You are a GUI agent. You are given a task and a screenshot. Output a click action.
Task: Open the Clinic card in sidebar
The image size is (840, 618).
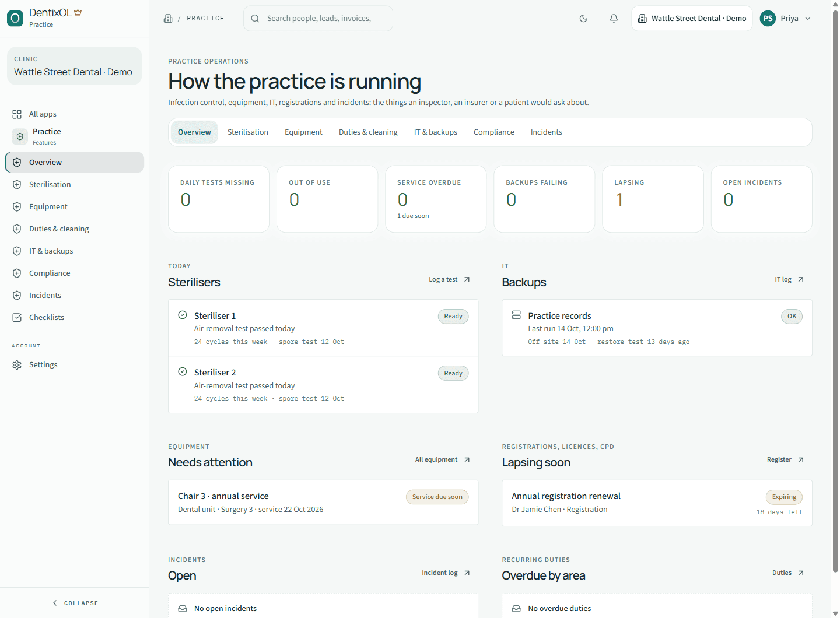(74, 66)
